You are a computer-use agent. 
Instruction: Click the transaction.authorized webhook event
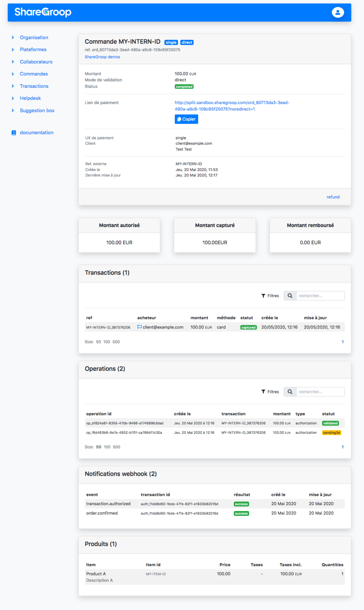click(x=108, y=504)
